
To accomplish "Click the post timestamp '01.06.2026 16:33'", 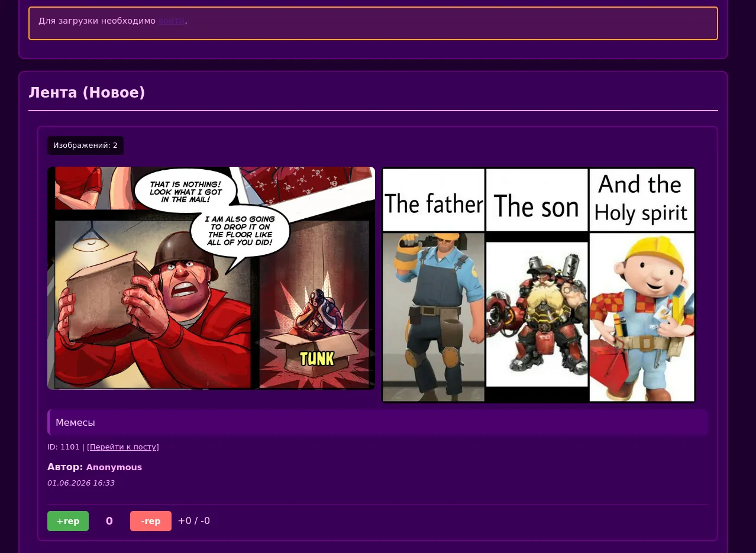I will tap(81, 483).
